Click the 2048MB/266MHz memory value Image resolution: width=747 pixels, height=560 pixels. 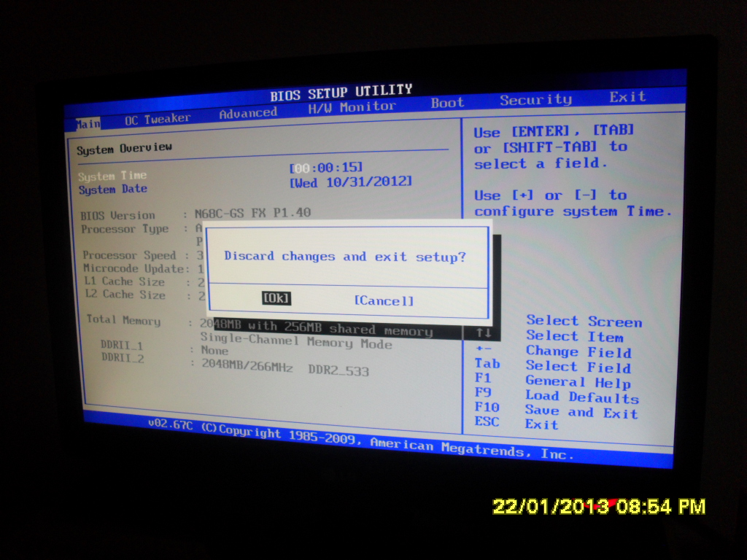[247, 365]
